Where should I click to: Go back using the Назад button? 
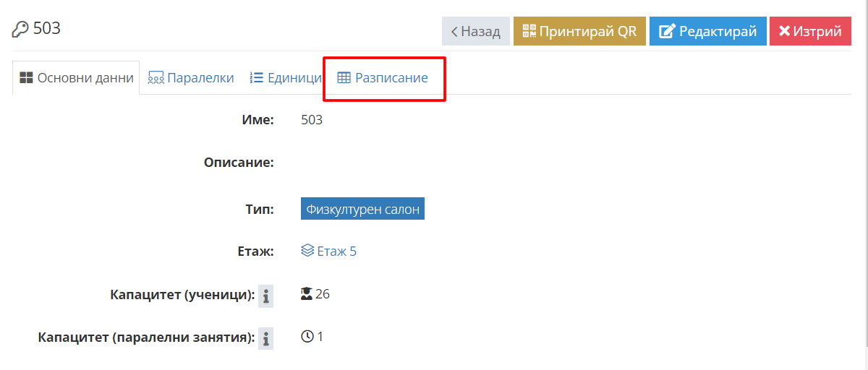[x=476, y=31]
